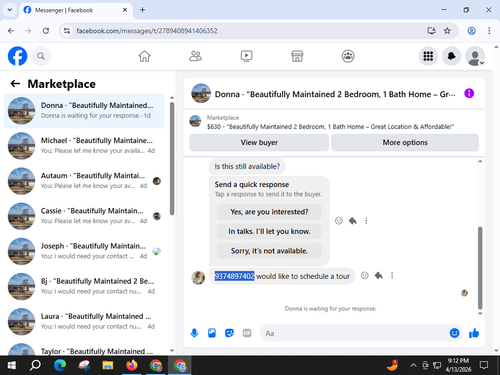Click the 'Is this still available?' message bubble
Image resolution: width=500 pixels, height=375 pixels.
tap(247, 166)
